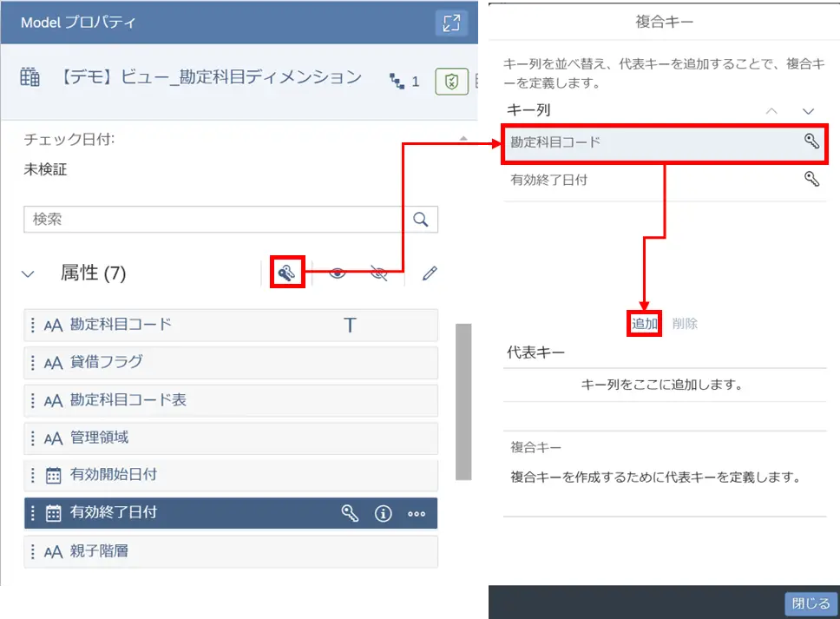Show attributes with the eye icon
This screenshot has height=619, width=840.
click(337, 273)
